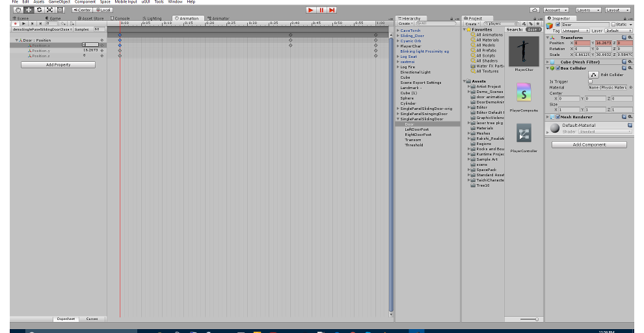Open the Account dropdown

556,10
